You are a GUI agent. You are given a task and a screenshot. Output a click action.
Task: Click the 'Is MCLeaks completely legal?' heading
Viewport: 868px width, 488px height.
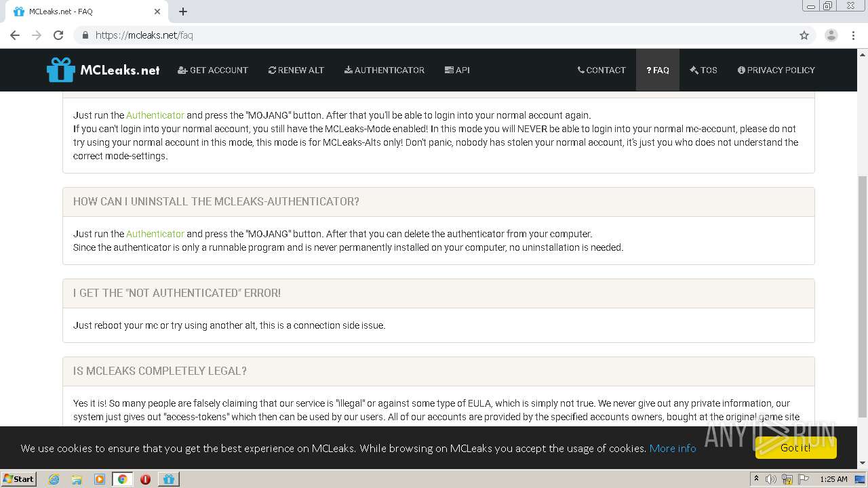160,371
